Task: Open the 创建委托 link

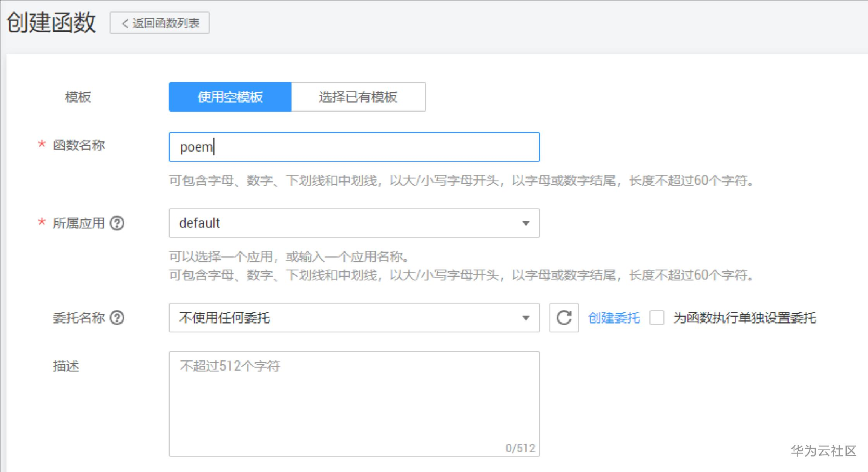Action: pyautogui.click(x=614, y=318)
